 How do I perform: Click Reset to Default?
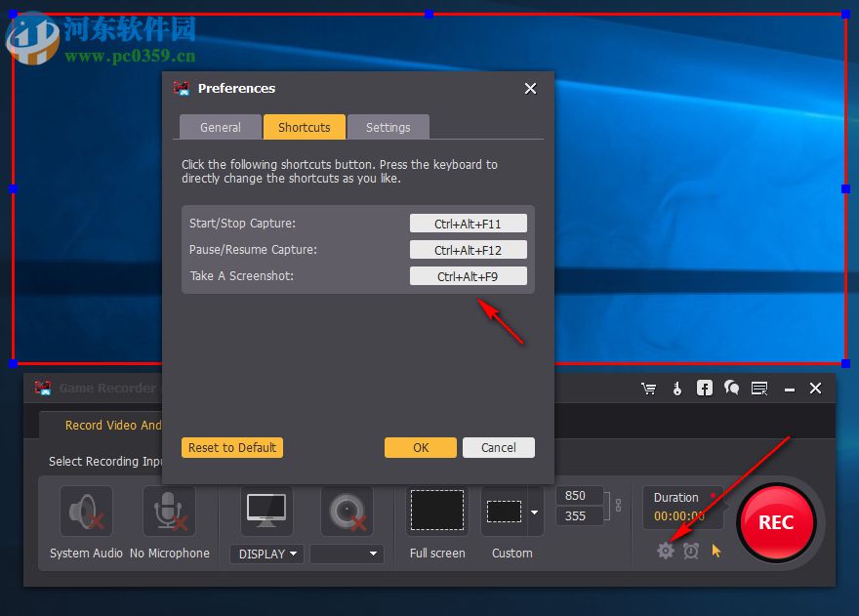pos(231,447)
